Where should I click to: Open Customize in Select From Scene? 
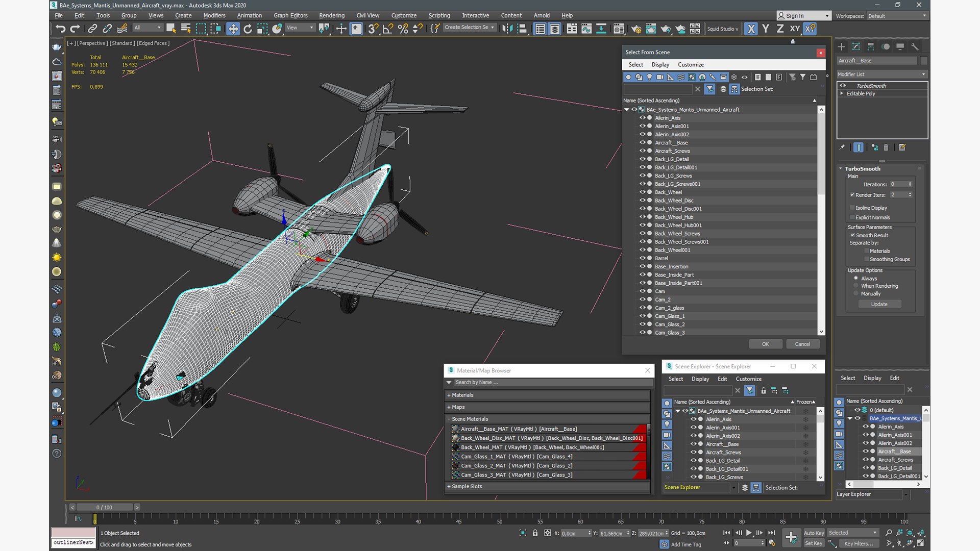pos(691,65)
